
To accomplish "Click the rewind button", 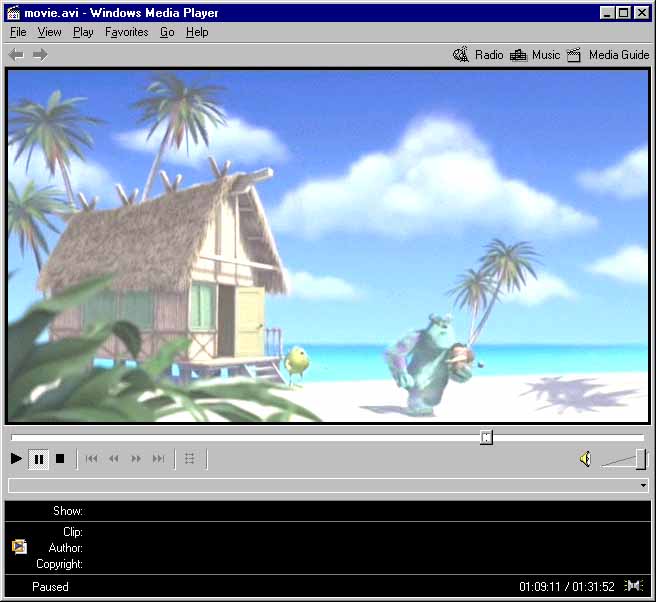I will (114, 459).
